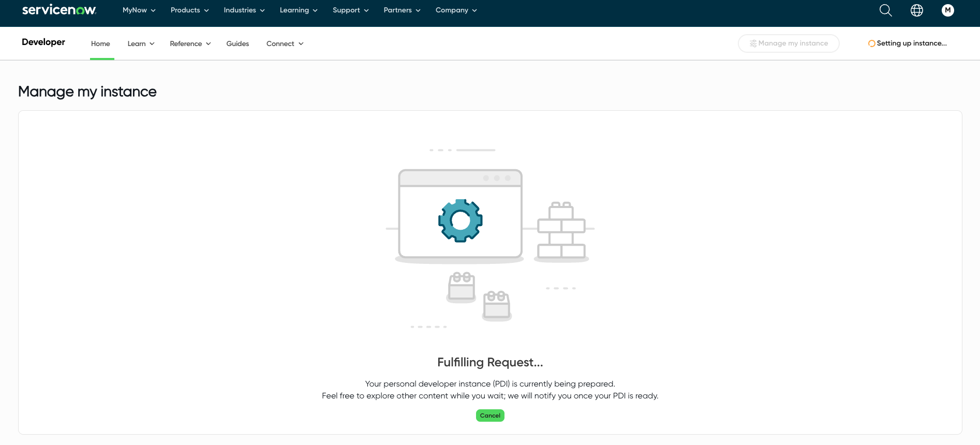Click the sliders icon in Manage my instance

coord(753,43)
